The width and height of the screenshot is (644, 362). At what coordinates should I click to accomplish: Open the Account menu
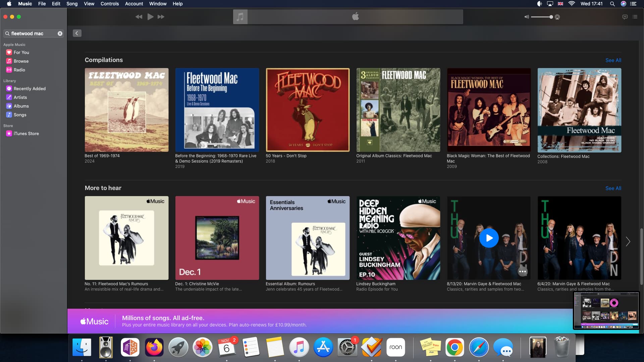134,4
